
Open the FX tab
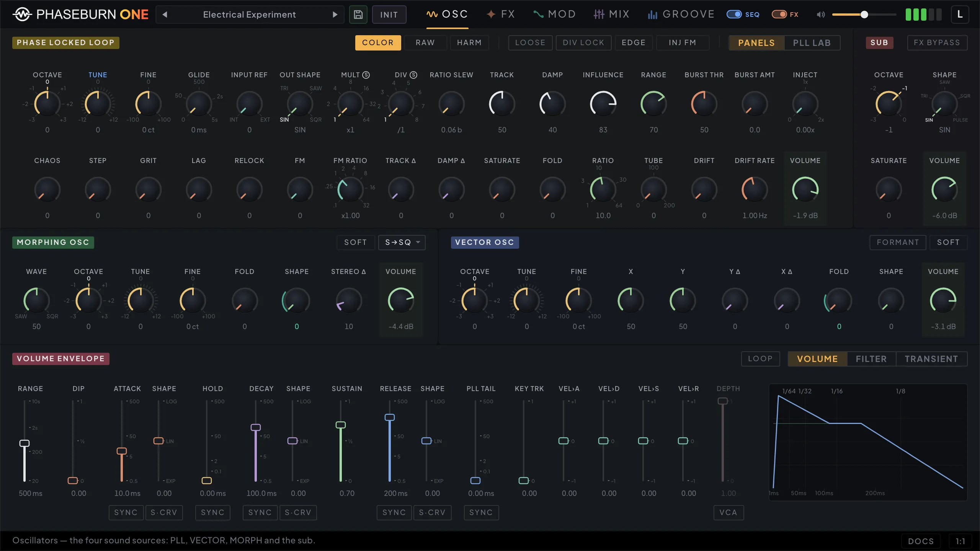[501, 15]
